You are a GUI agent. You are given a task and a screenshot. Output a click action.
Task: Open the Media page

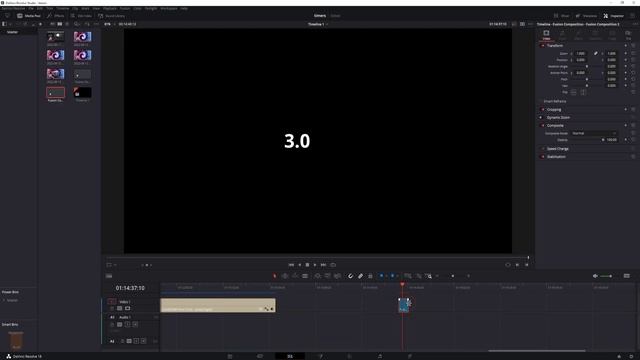(x=230, y=356)
